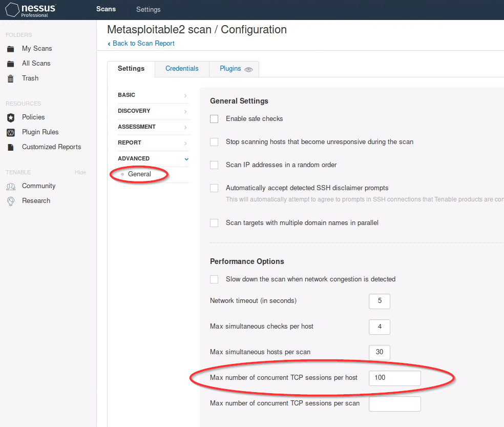Switch to the Credentials tab
504x427 pixels.
point(182,68)
